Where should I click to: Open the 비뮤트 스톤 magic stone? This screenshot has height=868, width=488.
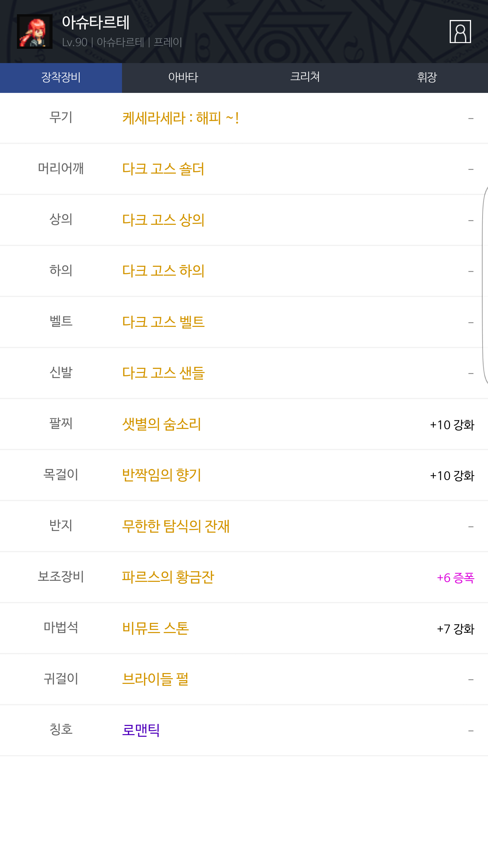(x=155, y=628)
